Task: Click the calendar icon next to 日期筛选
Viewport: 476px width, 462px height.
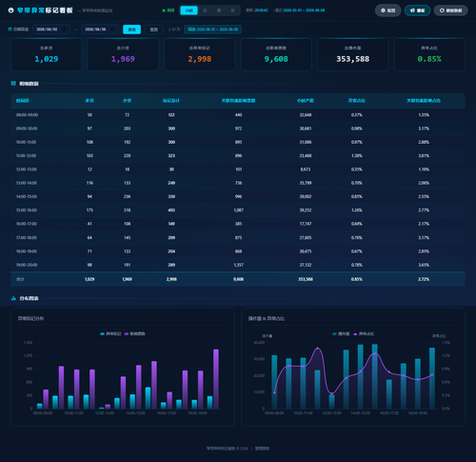Action: tap(10, 30)
